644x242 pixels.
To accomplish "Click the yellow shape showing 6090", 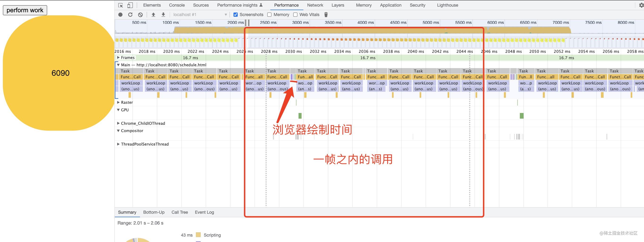I will click(59, 73).
